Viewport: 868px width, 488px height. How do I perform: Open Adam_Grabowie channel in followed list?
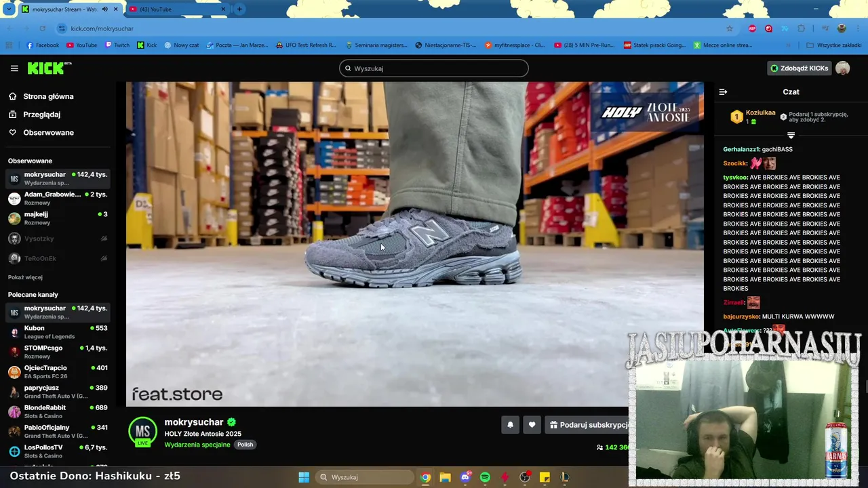[57, 198]
